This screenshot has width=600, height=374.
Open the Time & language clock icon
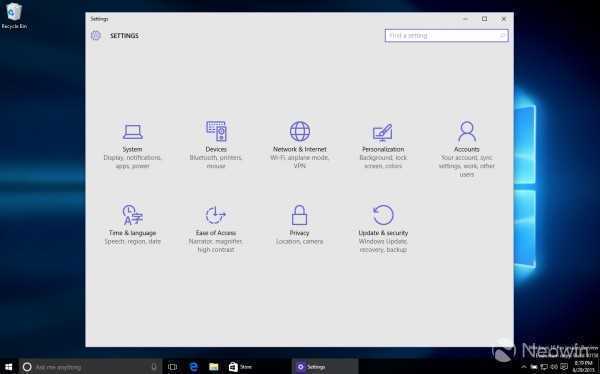coord(132,215)
